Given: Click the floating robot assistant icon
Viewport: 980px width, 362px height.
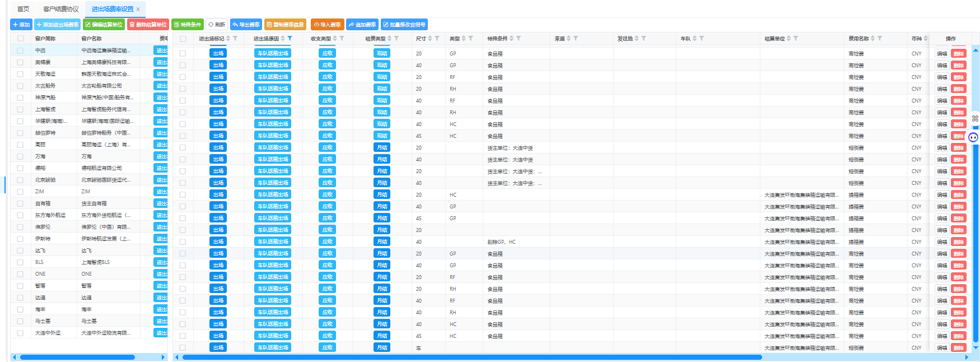Looking at the screenshot, I should (973, 137).
